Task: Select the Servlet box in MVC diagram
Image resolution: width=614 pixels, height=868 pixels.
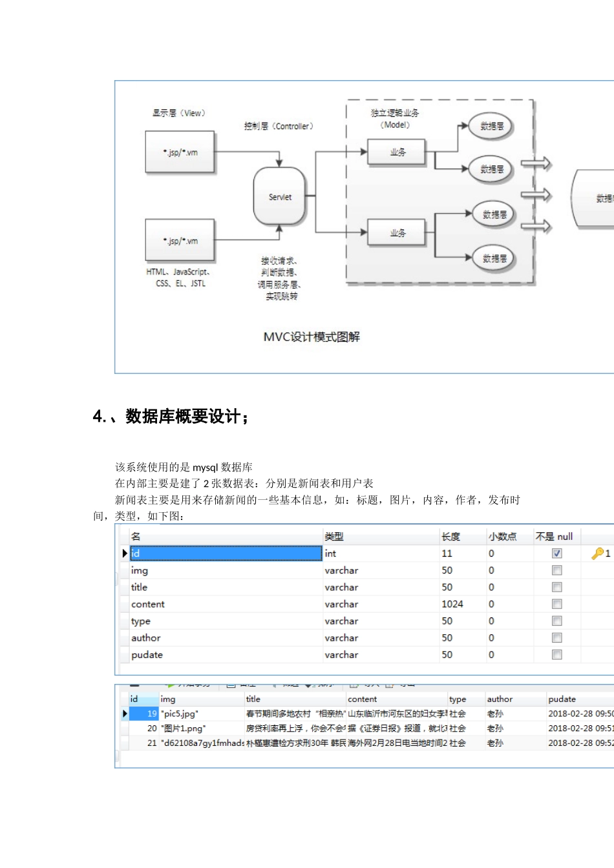Action: (279, 196)
